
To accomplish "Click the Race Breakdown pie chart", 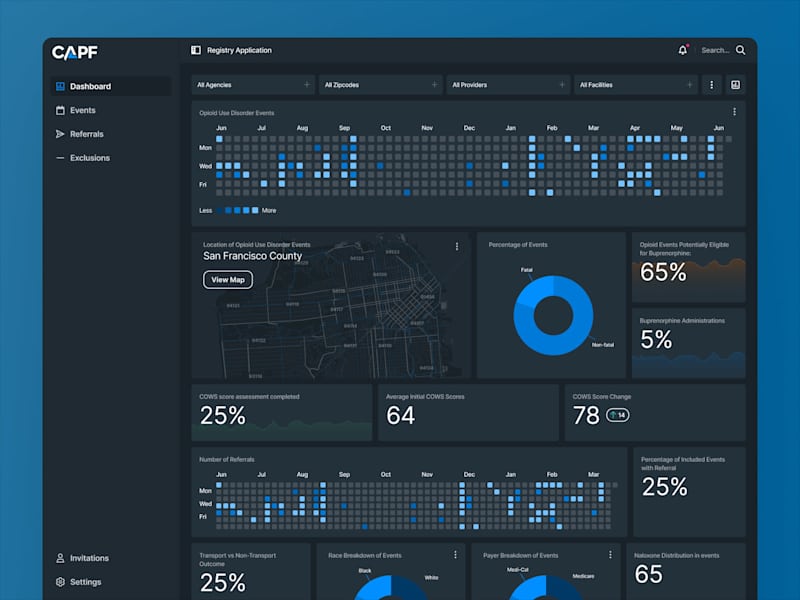I will [x=391, y=587].
